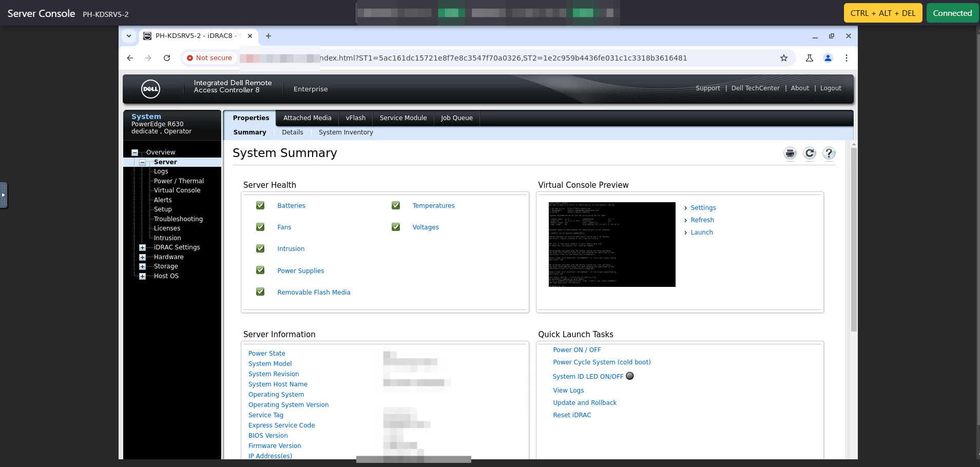Screen dimensions: 980x467
Task: Click Power Cycle System (cold boot)
Action: click(602, 362)
